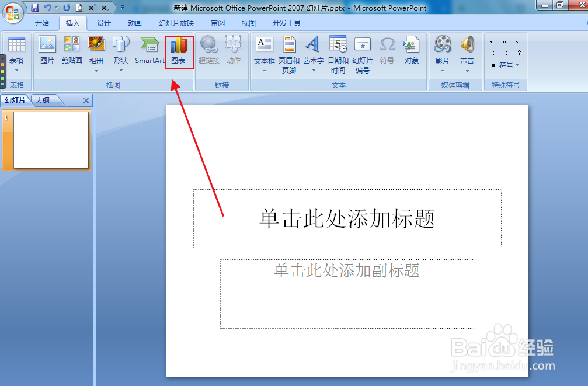Screen dimensions: 588x386
Task: Click the 单击此处添加标题 title placeholder
Action: pyautogui.click(x=347, y=219)
